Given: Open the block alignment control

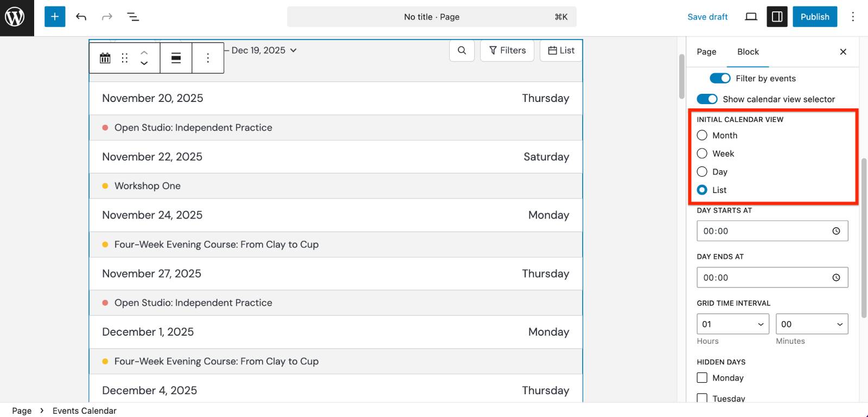Looking at the screenshot, I should coord(176,57).
